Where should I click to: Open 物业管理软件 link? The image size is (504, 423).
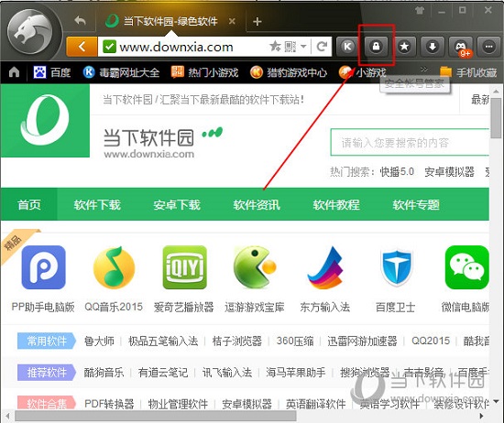[178, 404]
